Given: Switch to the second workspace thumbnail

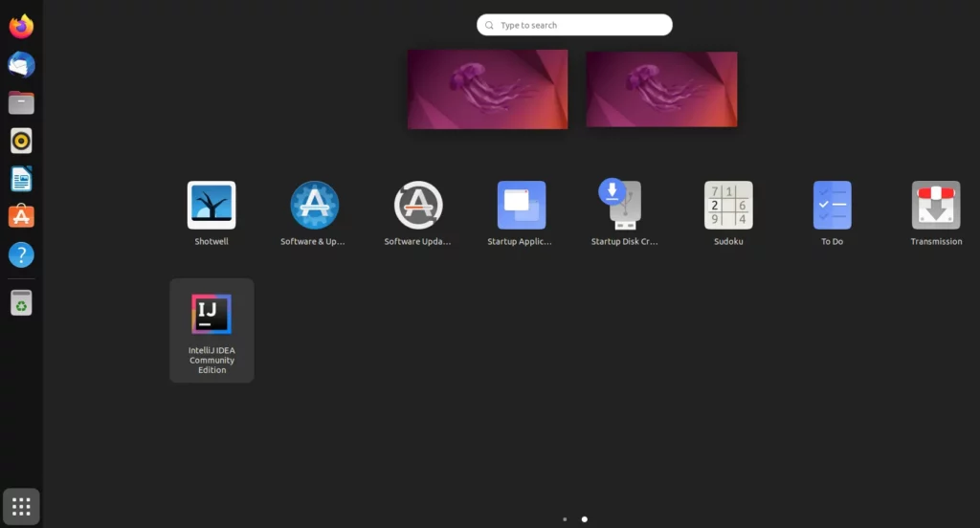Looking at the screenshot, I should (x=661, y=89).
